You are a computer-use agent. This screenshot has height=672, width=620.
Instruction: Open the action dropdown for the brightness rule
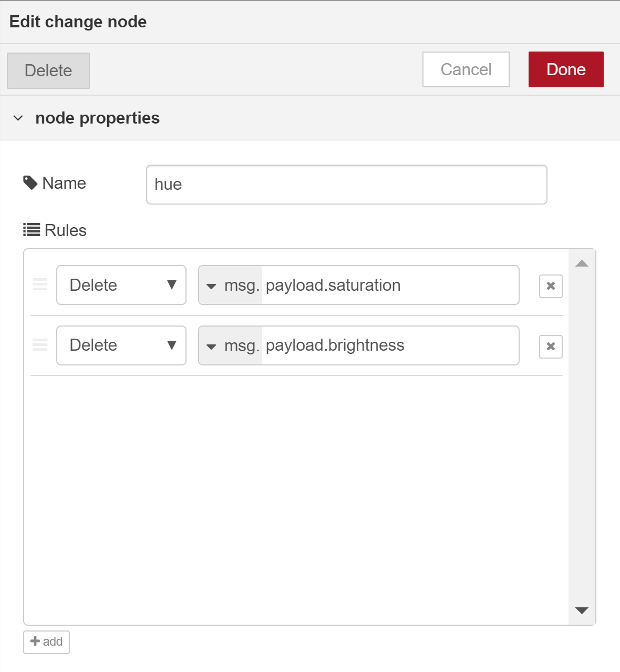(x=121, y=345)
